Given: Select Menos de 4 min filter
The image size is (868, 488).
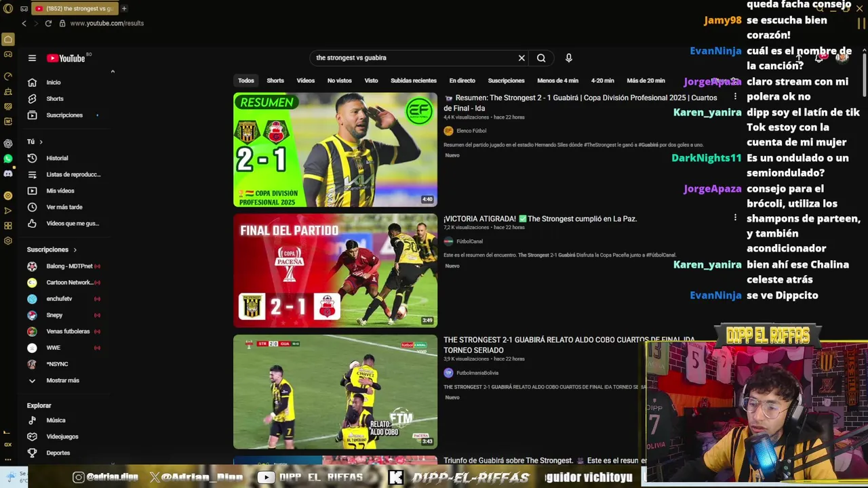Looking at the screenshot, I should point(558,81).
